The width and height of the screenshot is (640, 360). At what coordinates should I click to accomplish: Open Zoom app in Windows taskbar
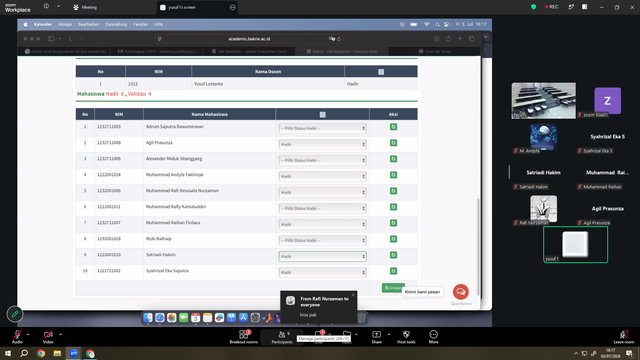(74, 353)
